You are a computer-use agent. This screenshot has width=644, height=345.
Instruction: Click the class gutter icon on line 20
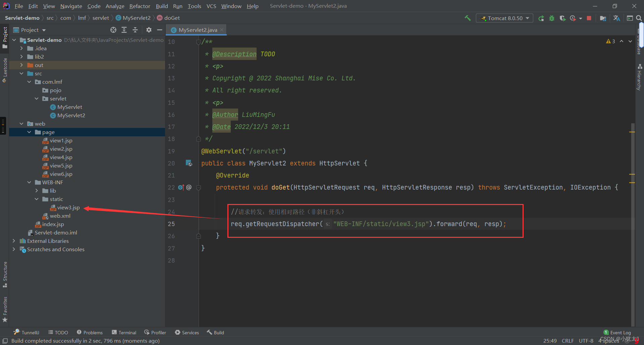pyautogui.click(x=189, y=163)
